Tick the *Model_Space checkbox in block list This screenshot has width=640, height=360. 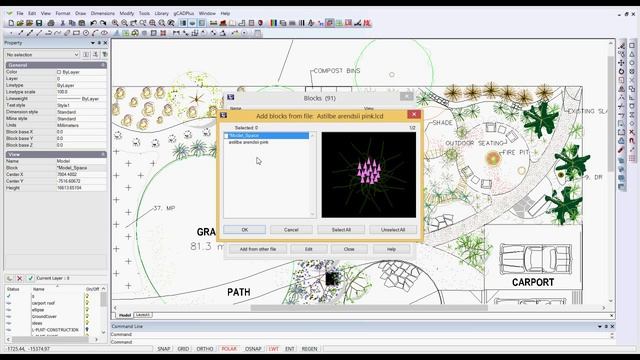[226, 136]
